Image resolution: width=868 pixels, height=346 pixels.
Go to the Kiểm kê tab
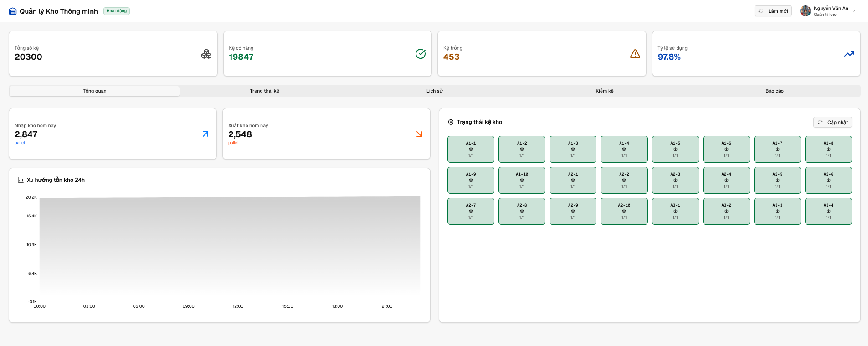[604, 91]
